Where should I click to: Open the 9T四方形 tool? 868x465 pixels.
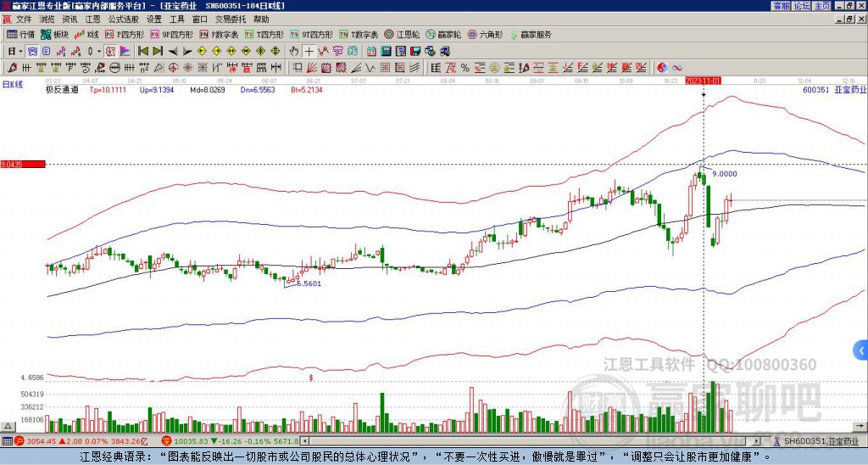click(x=311, y=34)
